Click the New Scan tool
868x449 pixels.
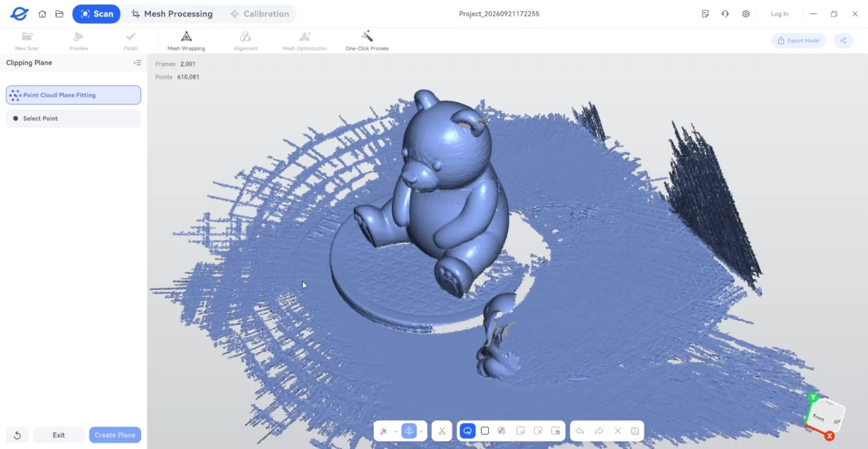[x=27, y=41]
